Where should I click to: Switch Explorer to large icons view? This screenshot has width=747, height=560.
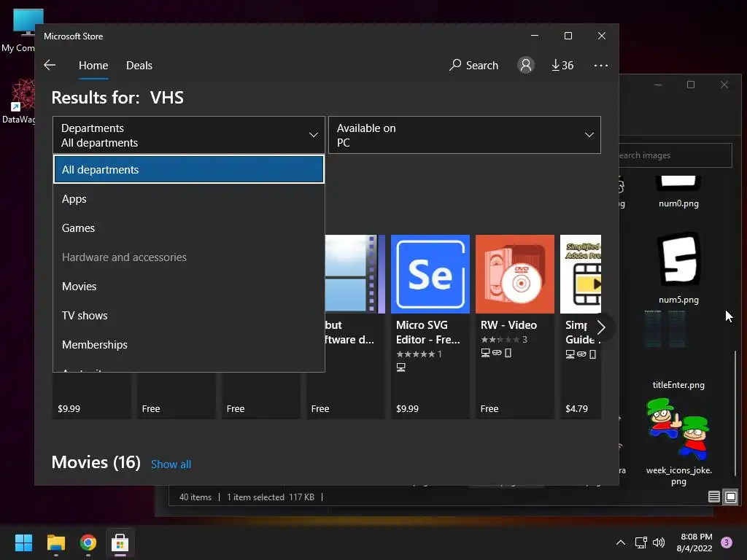click(x=730, y=497)
